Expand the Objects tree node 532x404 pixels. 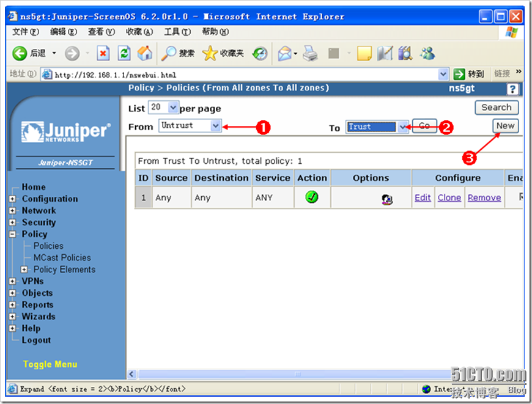[13, 293]
